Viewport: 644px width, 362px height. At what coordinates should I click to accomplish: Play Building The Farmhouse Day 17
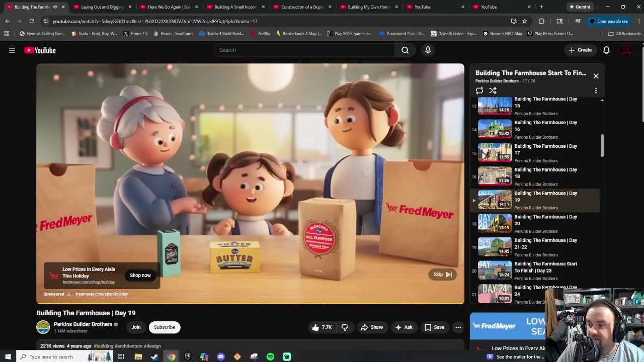click(536, 152)
